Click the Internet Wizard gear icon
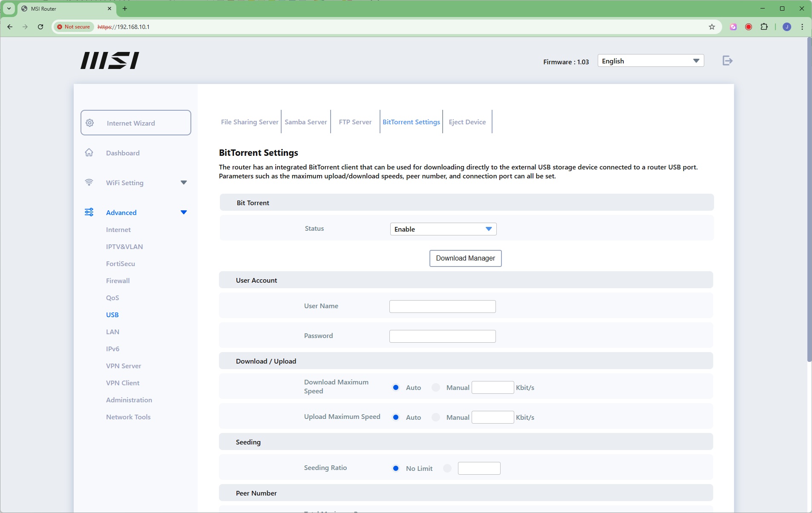Screen dimensions: 812x513 point(90,123)
